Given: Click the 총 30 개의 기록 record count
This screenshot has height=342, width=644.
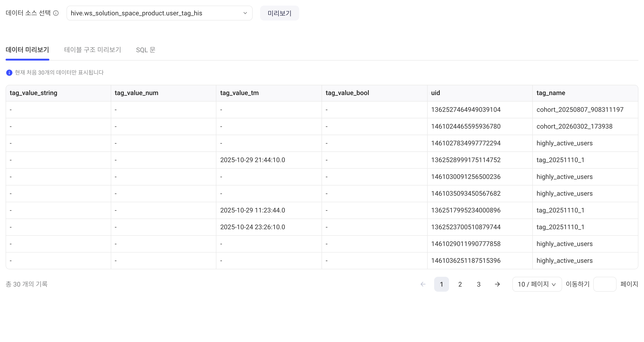Looking at the screenshot, I should [27, 284].
